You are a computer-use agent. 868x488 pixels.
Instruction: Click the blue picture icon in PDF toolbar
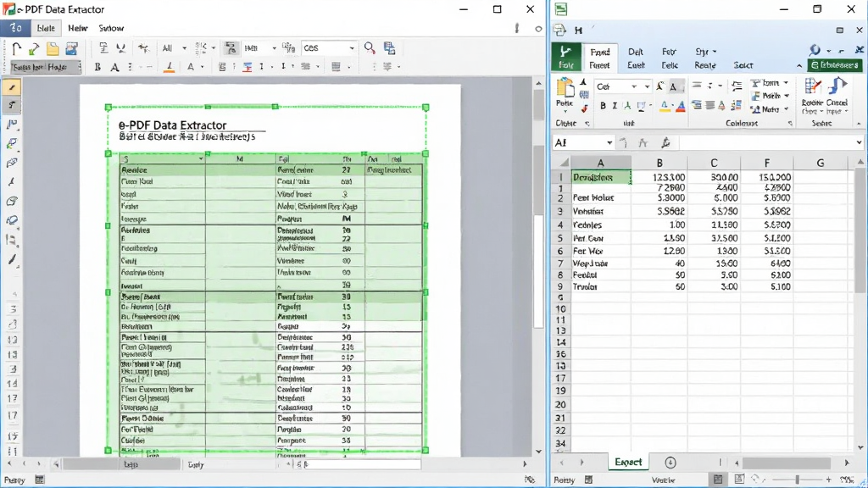[x=71, y=48]
